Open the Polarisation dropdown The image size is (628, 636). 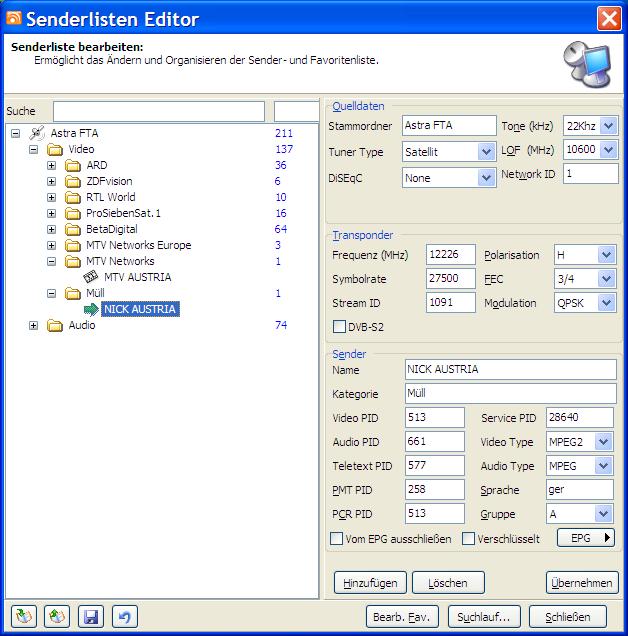pyautogui.click(x=606, y=255)
